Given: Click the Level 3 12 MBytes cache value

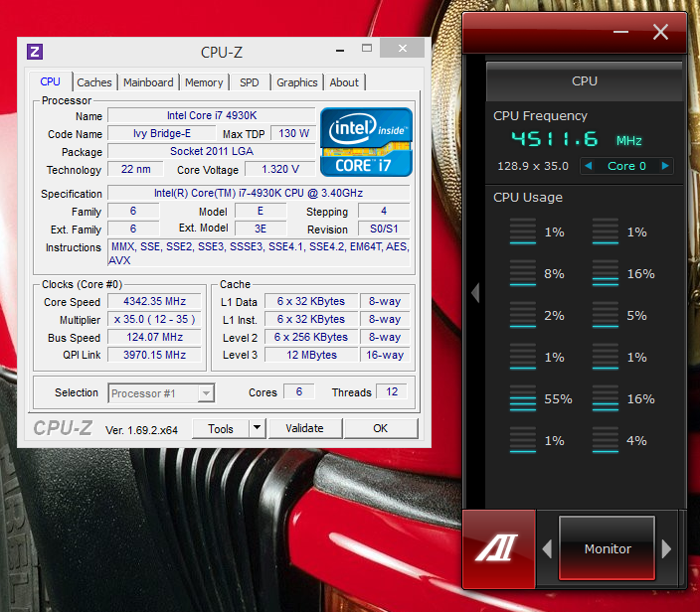Looking at the screenshot, I should click(x=311, y=355).
